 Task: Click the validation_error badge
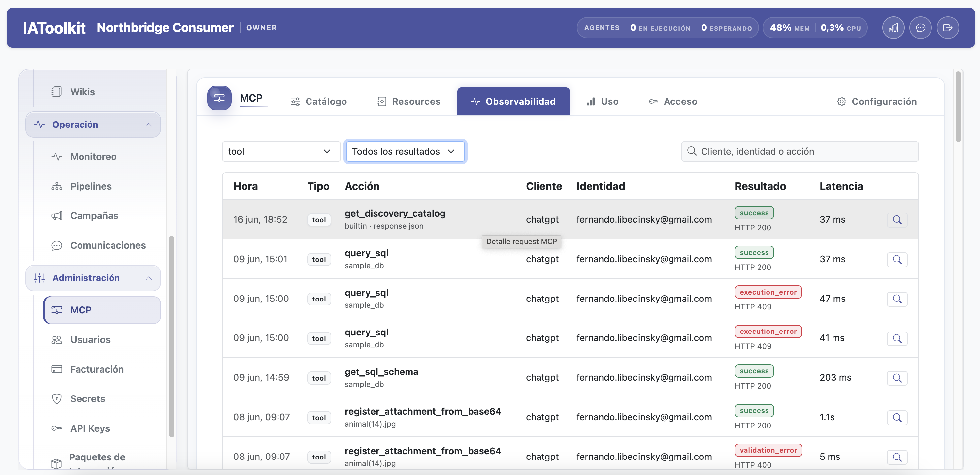tap(768, 450)
